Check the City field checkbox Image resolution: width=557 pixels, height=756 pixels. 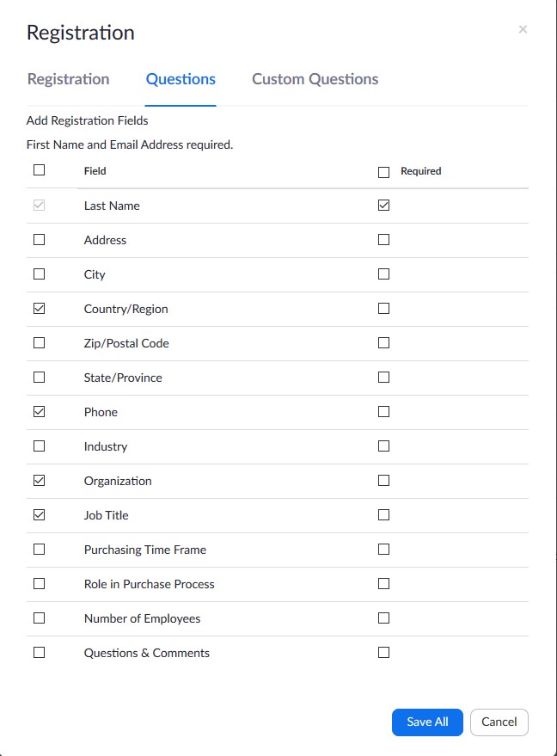tap(39, 274)
